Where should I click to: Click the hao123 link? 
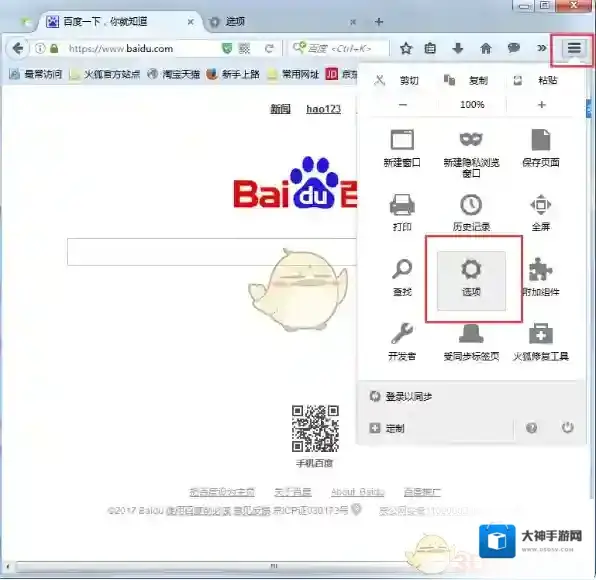point(323,109)
